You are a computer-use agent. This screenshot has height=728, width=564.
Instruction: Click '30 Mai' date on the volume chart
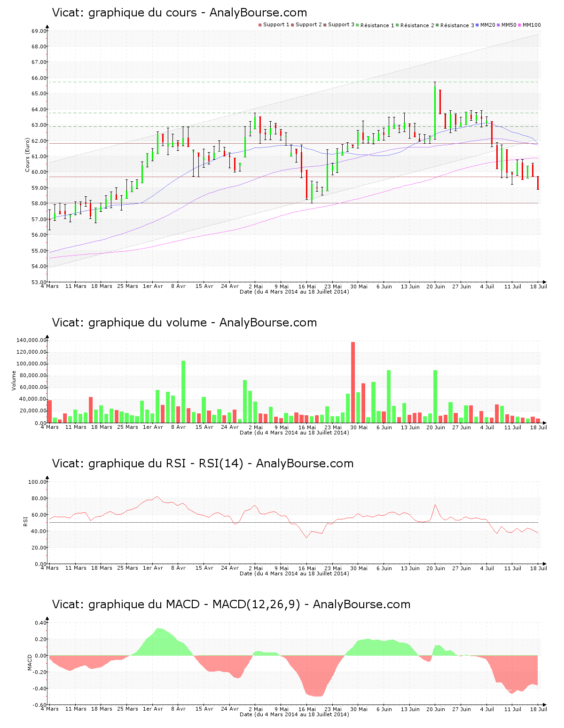pyautogui.click(x=359, y=427)
